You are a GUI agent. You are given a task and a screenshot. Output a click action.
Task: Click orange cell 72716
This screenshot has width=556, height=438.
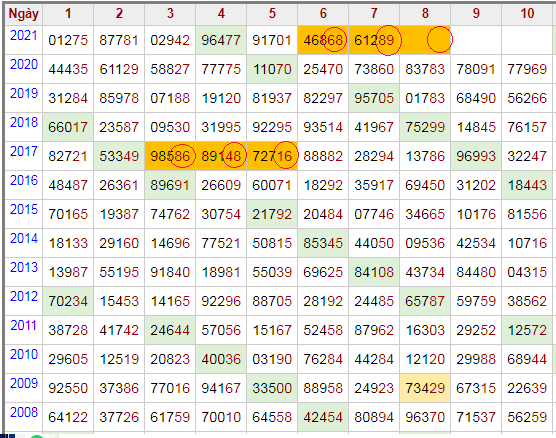tap(272, 156)
